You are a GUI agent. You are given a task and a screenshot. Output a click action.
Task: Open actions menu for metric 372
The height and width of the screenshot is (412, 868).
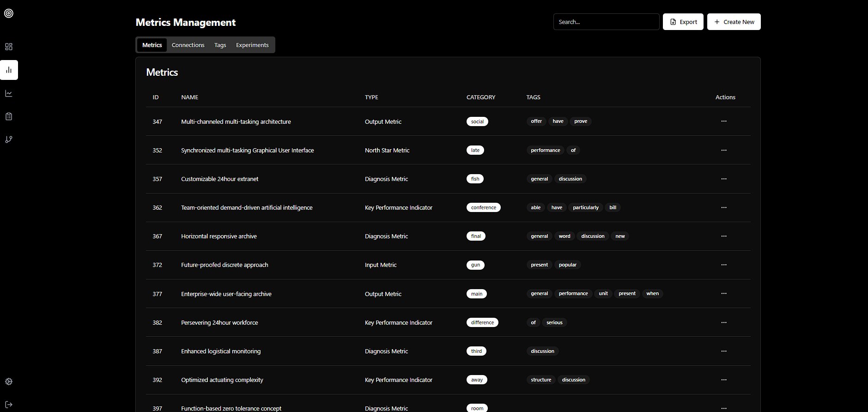(x=724, y=265)
